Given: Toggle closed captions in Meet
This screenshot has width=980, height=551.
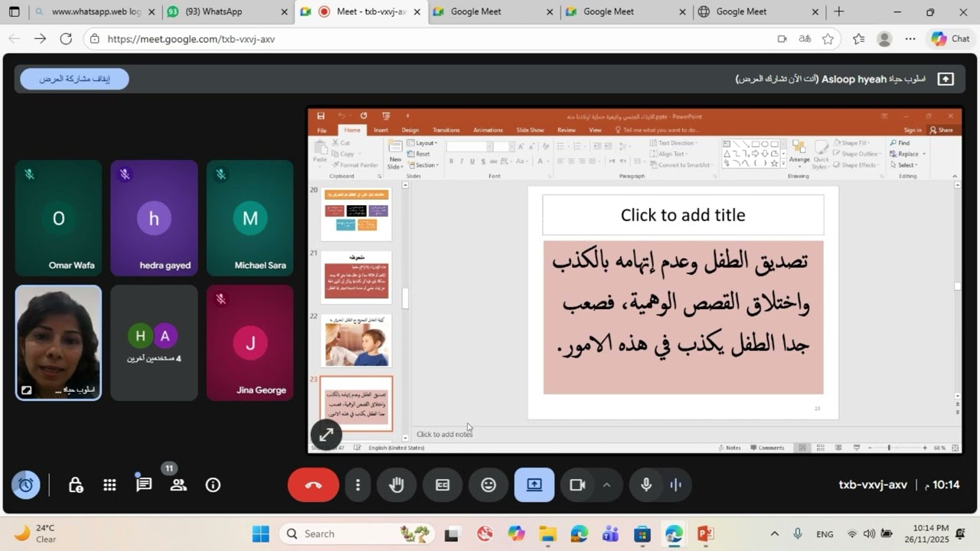Looking at the screenshot, I should pyautogui.click(x=443, y=485).
